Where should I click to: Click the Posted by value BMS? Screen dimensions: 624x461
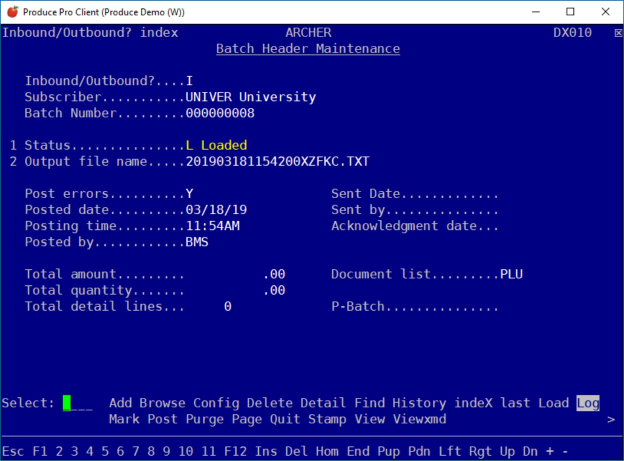197,242
